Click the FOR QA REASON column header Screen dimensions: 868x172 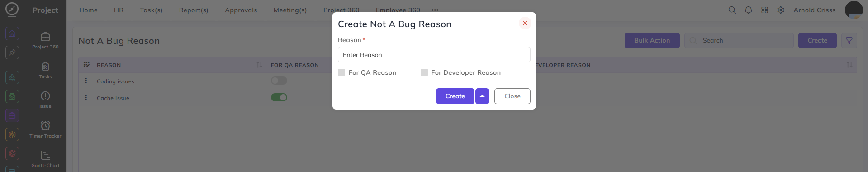point(294,65)
